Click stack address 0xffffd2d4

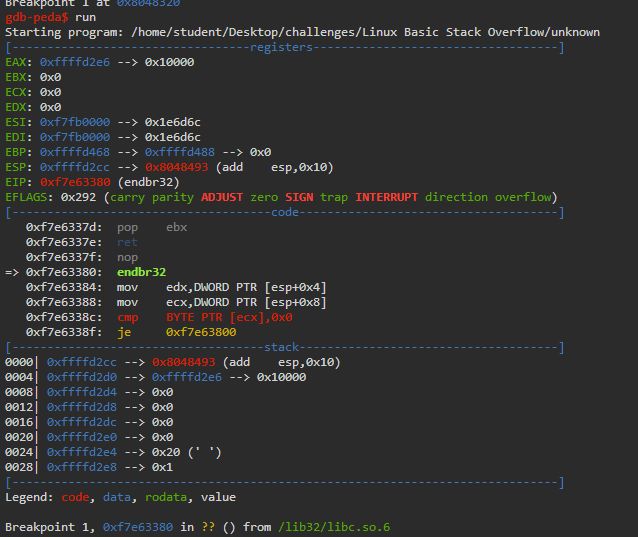click(x=82, y=392)
